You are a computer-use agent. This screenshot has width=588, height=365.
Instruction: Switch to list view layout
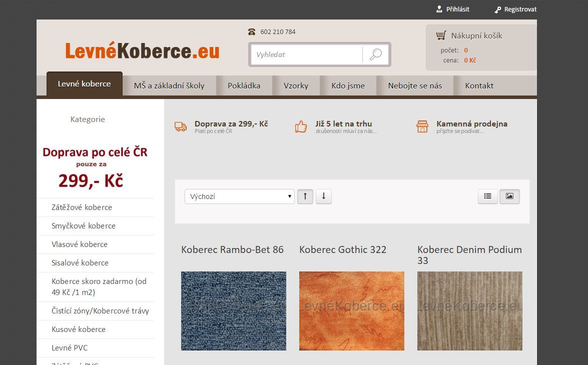coord(487,196)
